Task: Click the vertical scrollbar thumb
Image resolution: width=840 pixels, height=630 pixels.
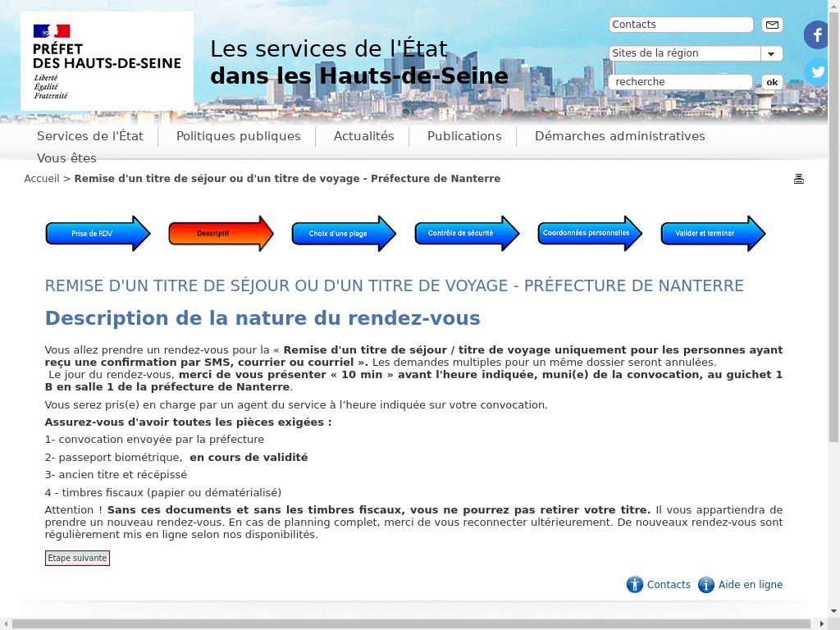Action: click(x=833, y=226)
